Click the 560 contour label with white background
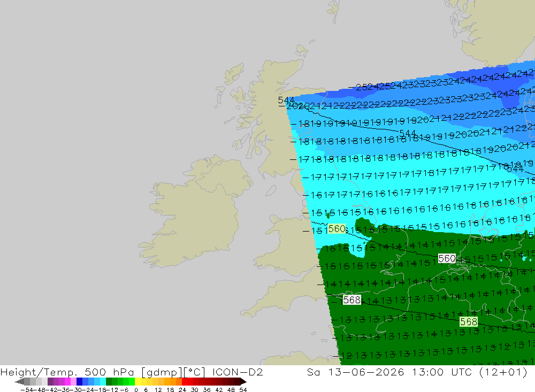Screen dimensions: 535x392 447,259
